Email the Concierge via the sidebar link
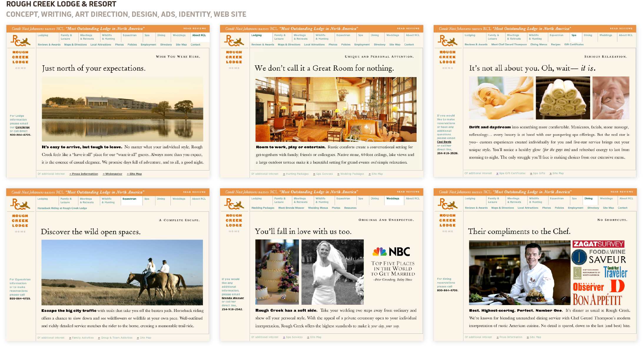The width and height of the screenshot is (644, 348). click(22, 127)
